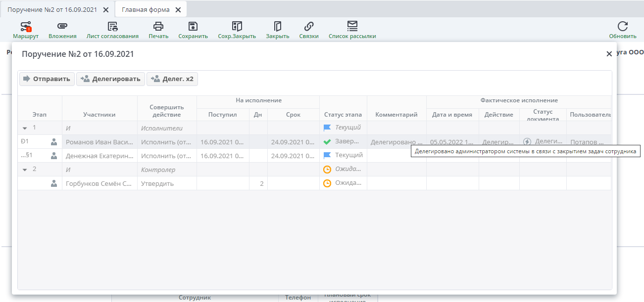
Task: Close the Поручение №2 dialog window
Action: 609,54
